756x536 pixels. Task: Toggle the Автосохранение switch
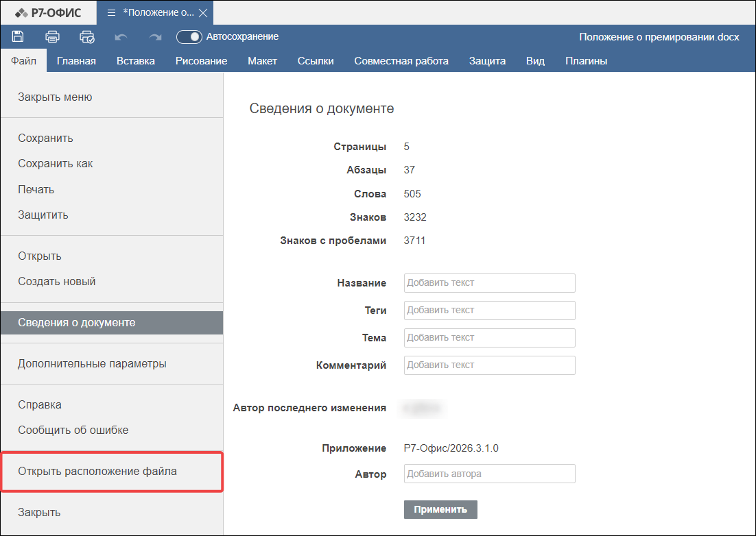189,36
